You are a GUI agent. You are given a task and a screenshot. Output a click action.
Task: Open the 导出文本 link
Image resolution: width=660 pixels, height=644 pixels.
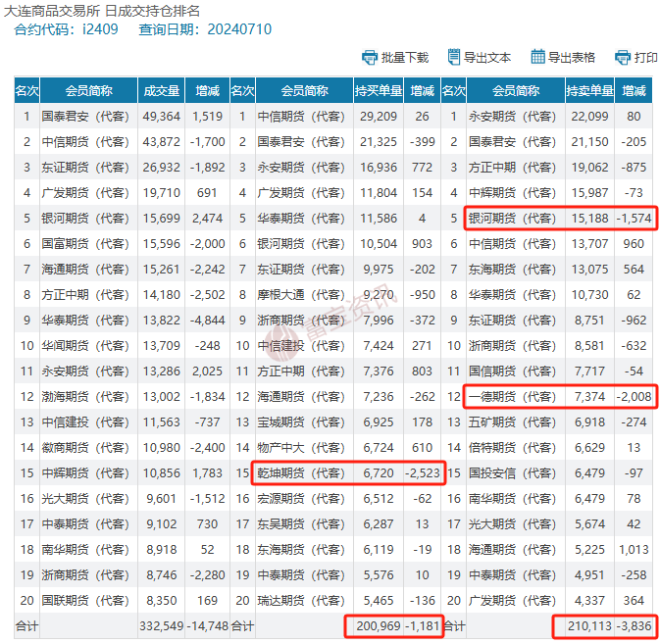tap(487, 58)
